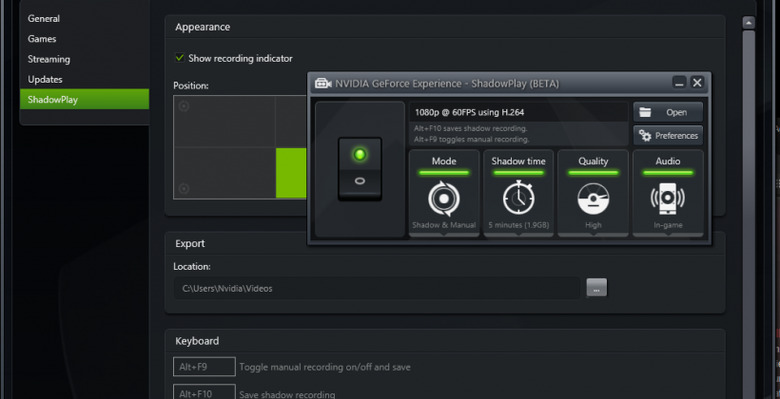Uncheck Show recording indicator checkbox
This screenshot has height=399, width=780.
[180, 58]
